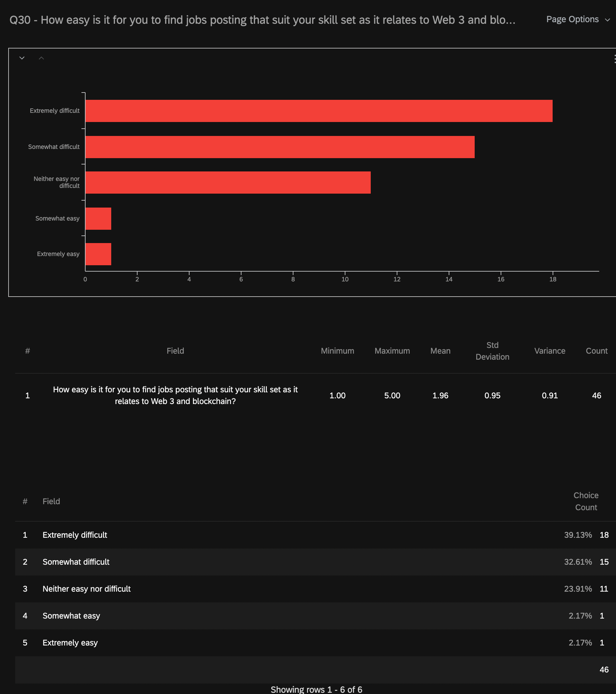Click the Q30 question title
This screenshot has width=616, height=694.
point(262,20)
